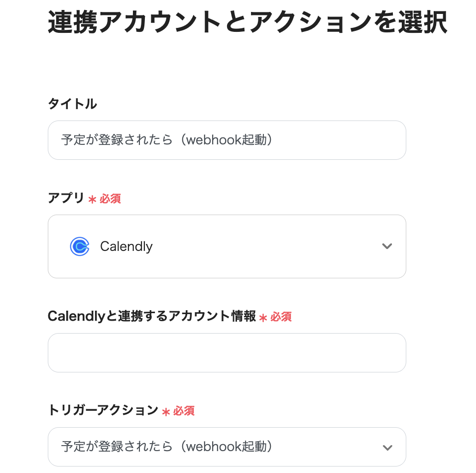Select the empty Calendly account information field
The height and width of the screenshot is (473, 476).
pos(227,353)
